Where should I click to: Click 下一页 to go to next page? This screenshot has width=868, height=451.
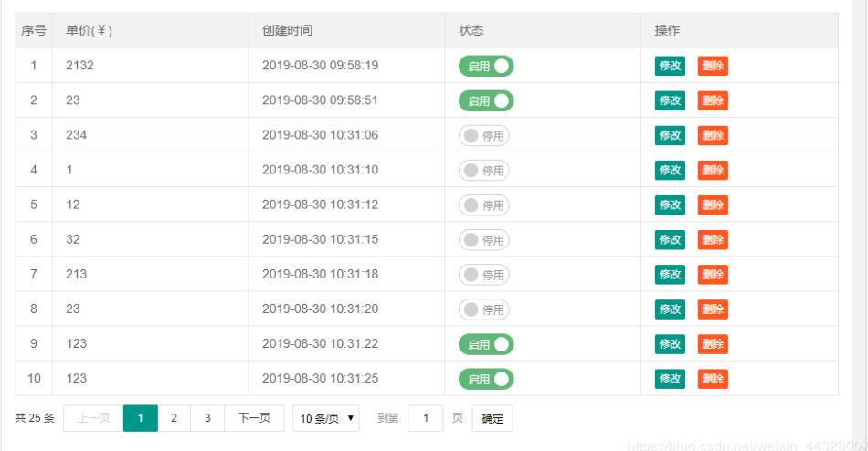click(x=254, y=418)
